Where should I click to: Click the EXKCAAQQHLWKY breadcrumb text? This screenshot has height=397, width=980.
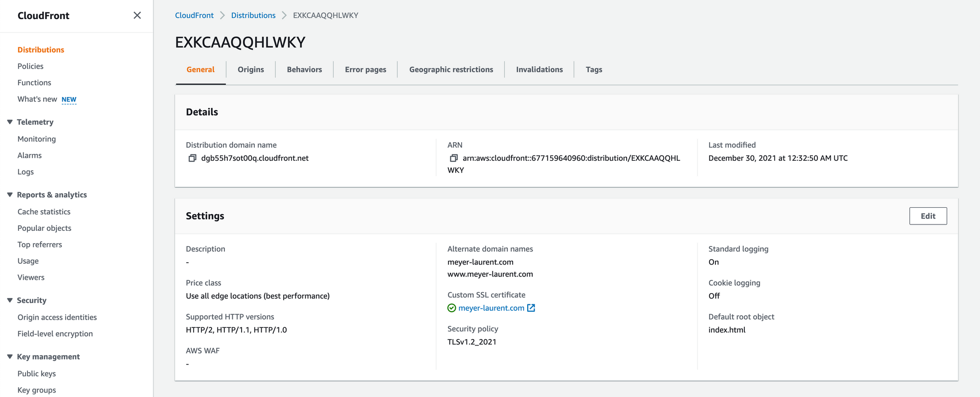click(326, 15)
